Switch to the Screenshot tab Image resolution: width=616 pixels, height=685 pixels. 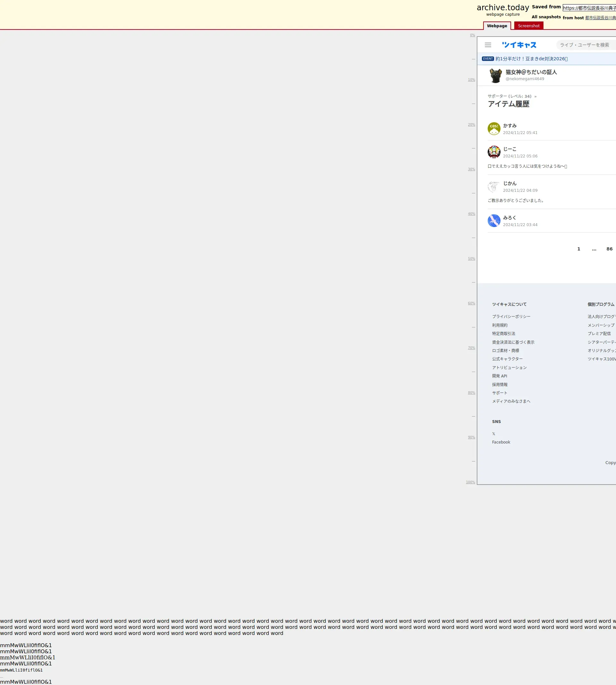tap(528, 26)
